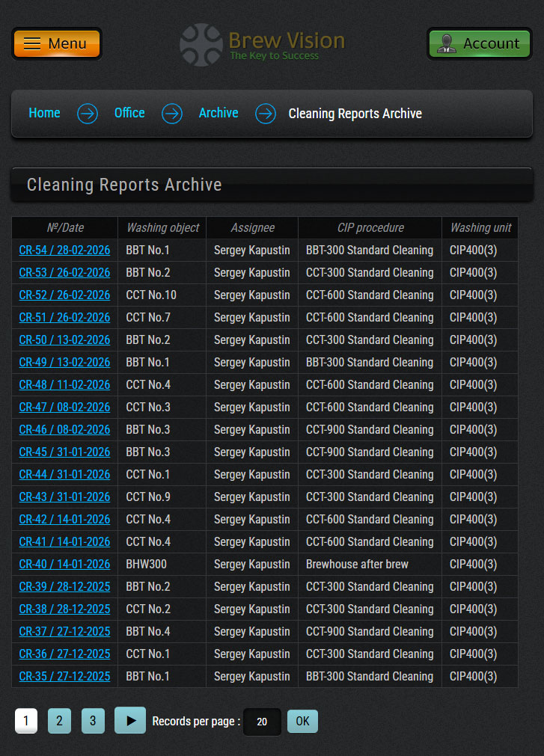This screenshot has height=756, width=544.
Task: Click the arrow icon after Office breadcrumb
Action: [172, 114]
